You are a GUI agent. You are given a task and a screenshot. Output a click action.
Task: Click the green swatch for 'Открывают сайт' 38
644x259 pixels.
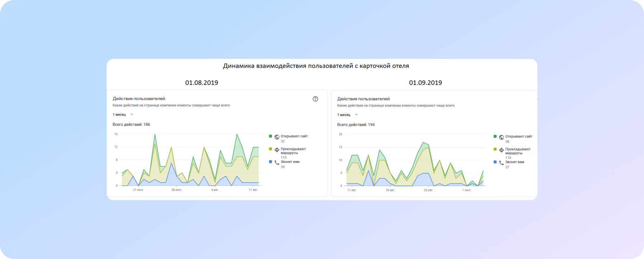[x=495, y=137]
